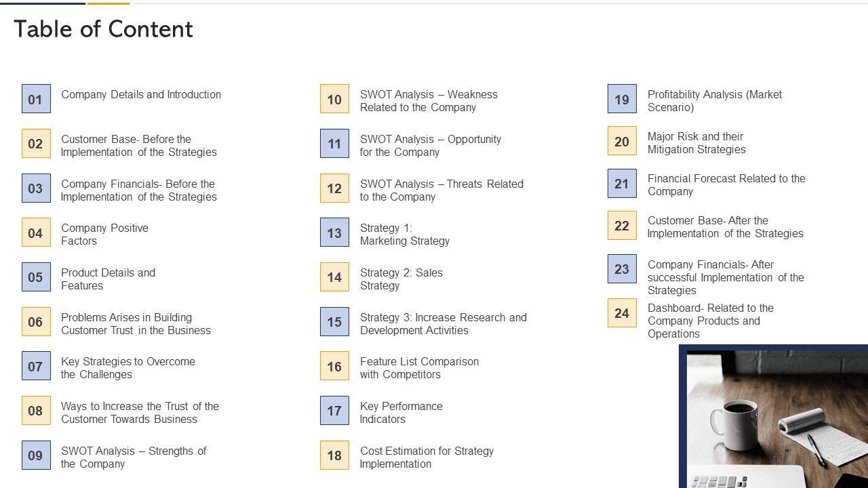Open Product Details and Features entry
The height and width of the screenshot is (488, 868).
click(x=108, y=279)
